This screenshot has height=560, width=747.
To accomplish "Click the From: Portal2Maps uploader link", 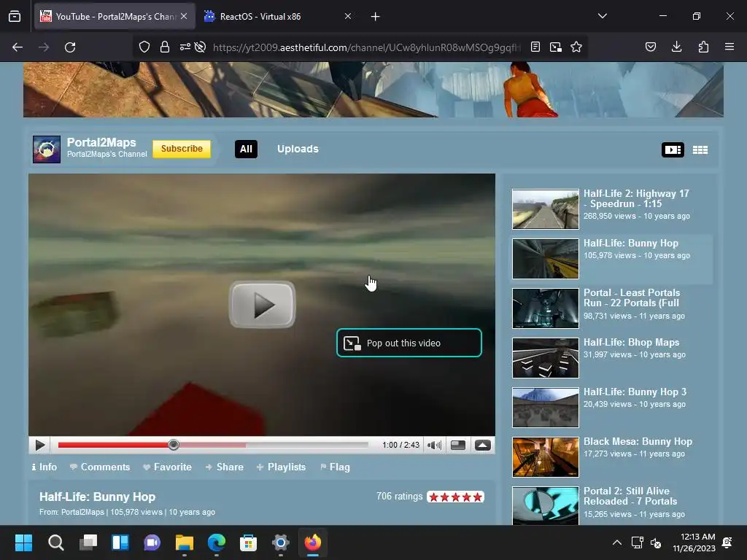I will (82, 513).
